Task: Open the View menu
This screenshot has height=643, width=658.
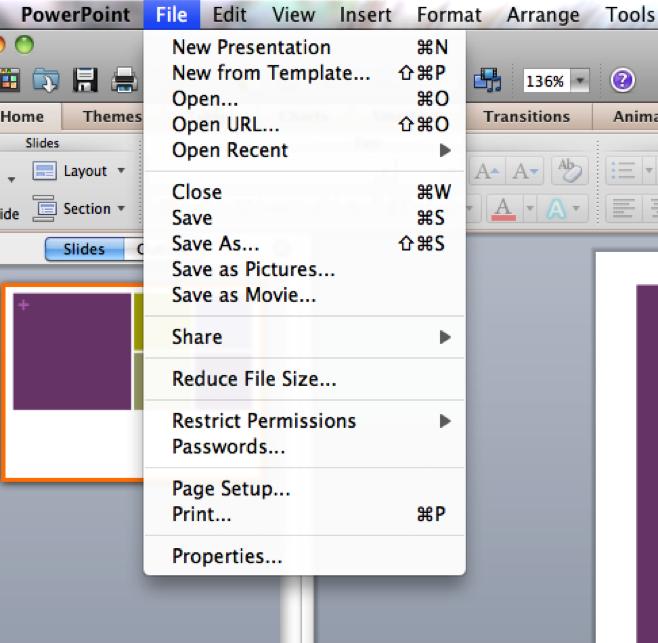Action: [x=293, y=15]
